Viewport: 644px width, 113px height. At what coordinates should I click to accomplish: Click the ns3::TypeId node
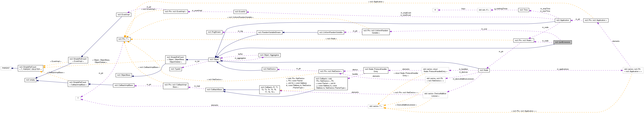pos(176,69)
